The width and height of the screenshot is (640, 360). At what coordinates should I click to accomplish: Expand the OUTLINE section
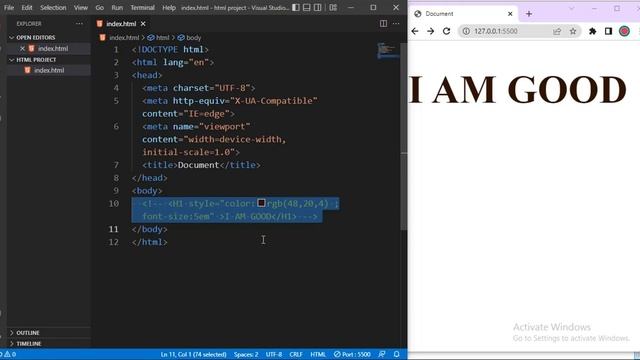[x=28, y=333]
